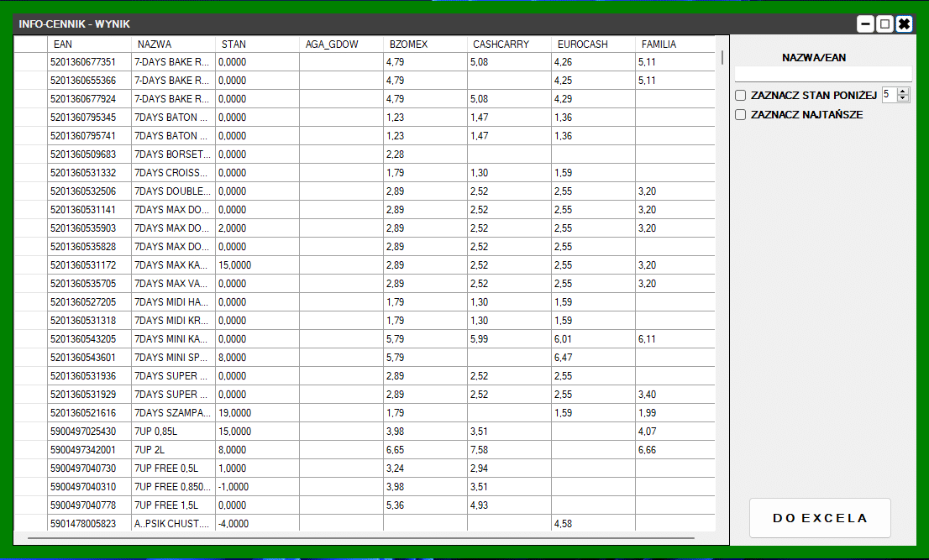Viewport: 929px width, 560px height.
Task: Enable the ZAZNACZ NAJTAŃSZE checkbox
Action: pyautogui.click(x=741, y=114)
